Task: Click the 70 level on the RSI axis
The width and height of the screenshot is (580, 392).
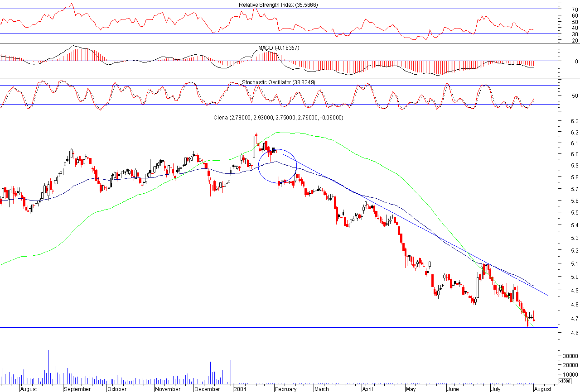Action: [x=575, y=9]
